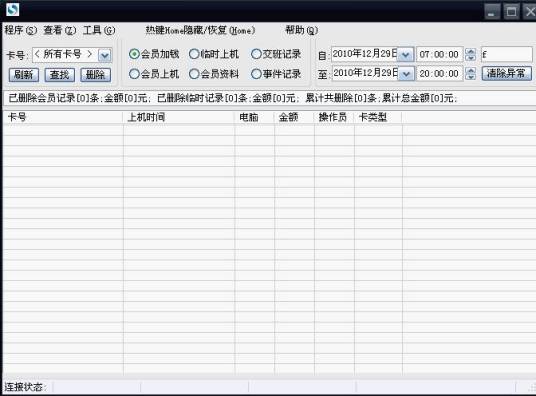Click the 清除异常 button
The image size is (536, 396).
pos(507,73)
